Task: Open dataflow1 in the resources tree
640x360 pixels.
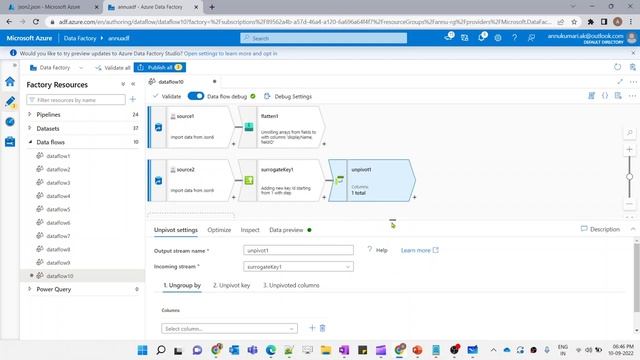Action: click(58, 156)
